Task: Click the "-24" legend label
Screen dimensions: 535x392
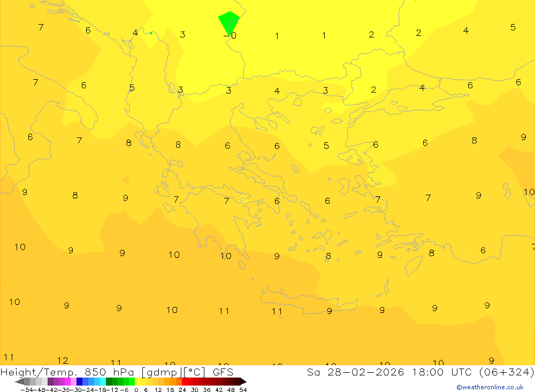Action: point(88,390)
